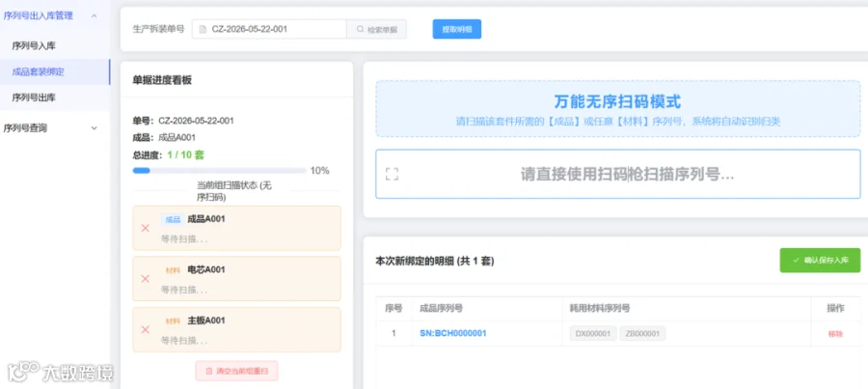Click the DX000001 material tag
Viewport: 868px width, 389px height.
coord(592,334)
